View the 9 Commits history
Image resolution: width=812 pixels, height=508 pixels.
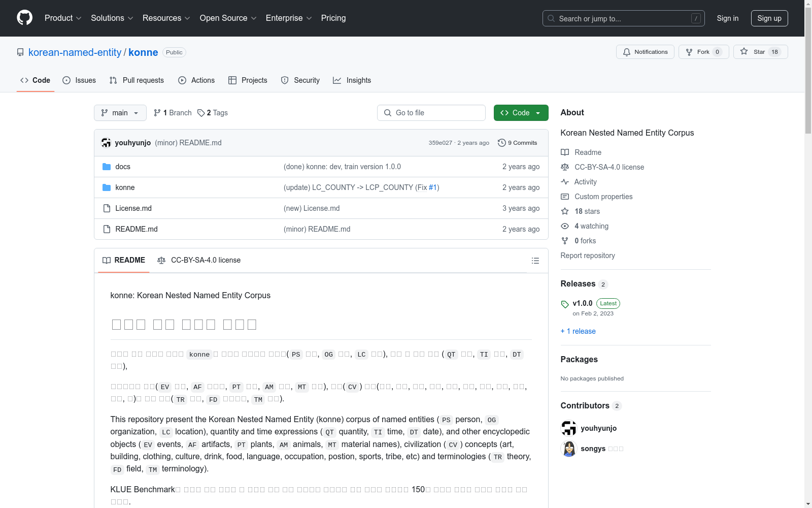click(518, 143)
